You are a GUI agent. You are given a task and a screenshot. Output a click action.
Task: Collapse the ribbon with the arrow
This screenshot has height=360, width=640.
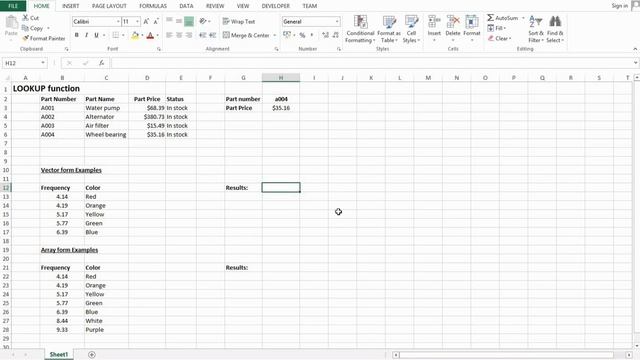(x=635, y=49)
